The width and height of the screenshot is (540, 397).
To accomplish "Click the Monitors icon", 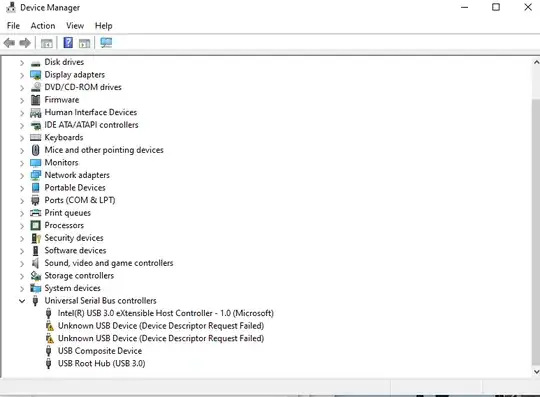I will [x=35, y=163].
